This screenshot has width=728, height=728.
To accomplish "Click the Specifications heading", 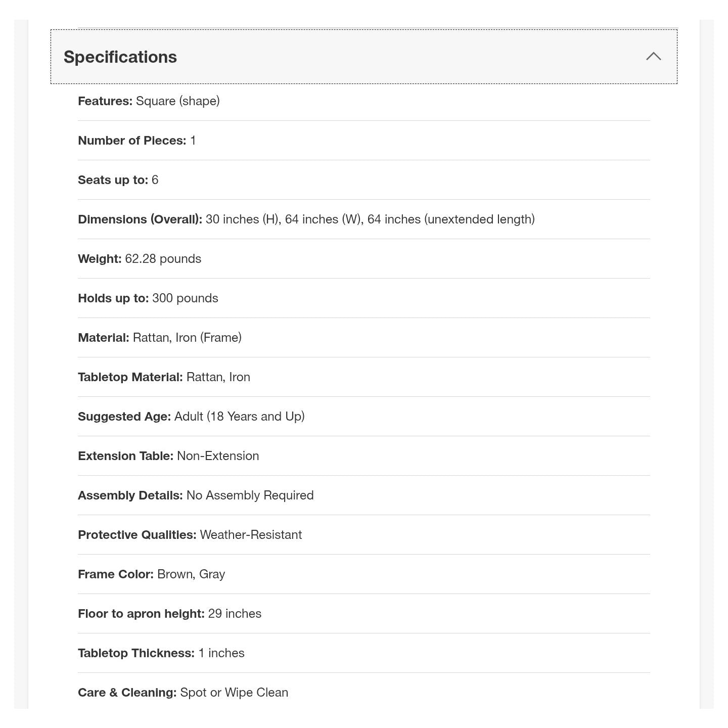I will pyautogui.click(x=120, y=57).
